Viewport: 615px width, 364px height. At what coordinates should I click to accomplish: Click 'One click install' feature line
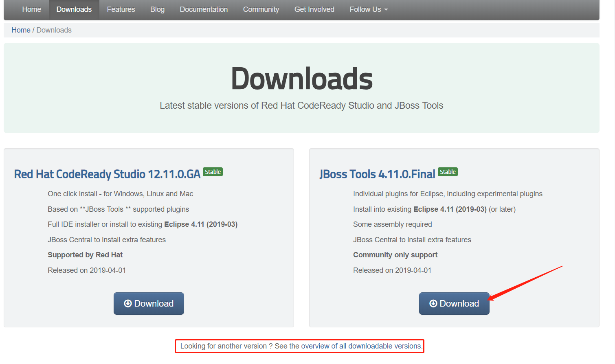[x=121, y=194]
